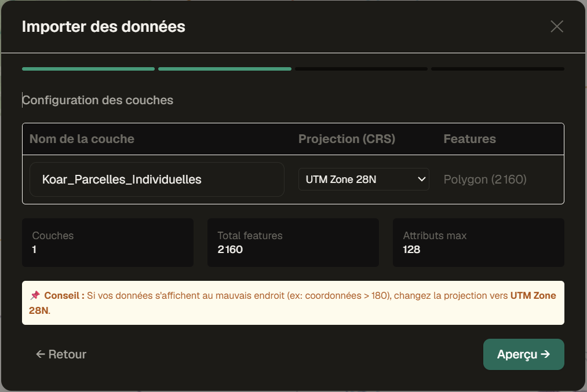
Task: Select the Total features stat card
Action: (293, 243)
